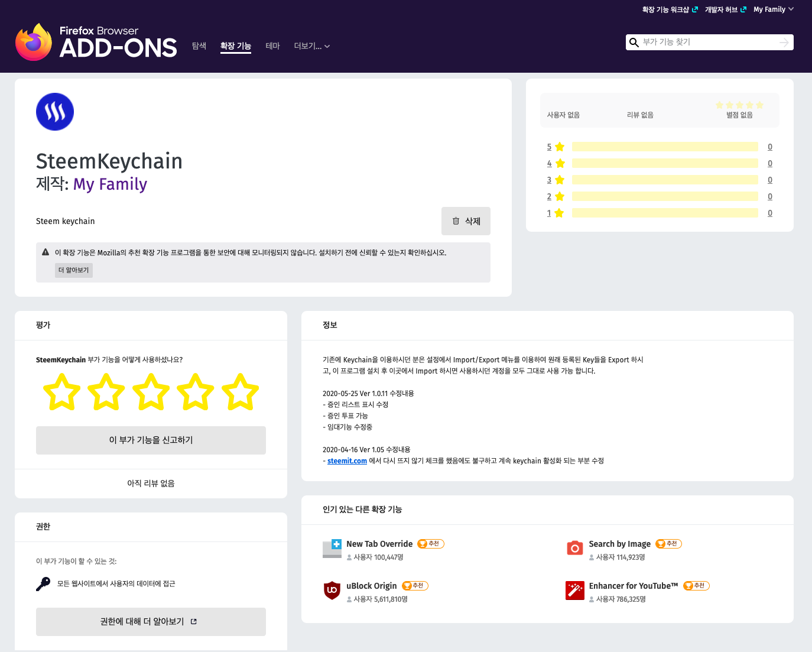Click the key permission icon
The image size is (812, 652).
[43, 584]
